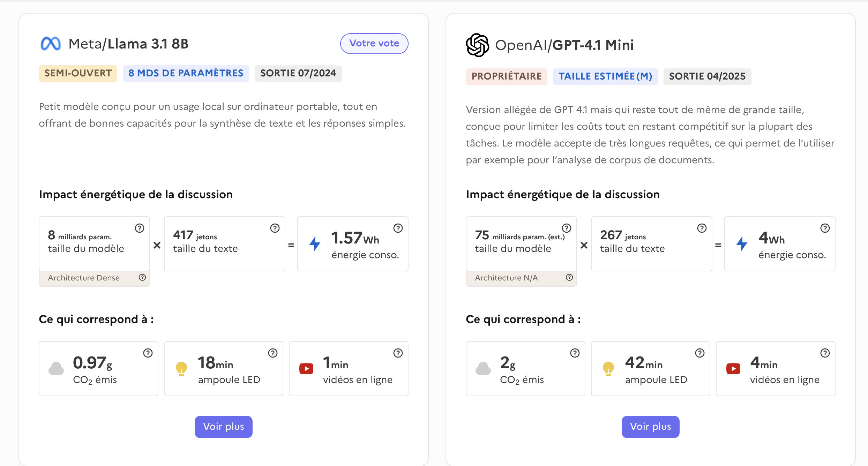Click help icon on Llama 8 milliards param card

coord(140,228)
